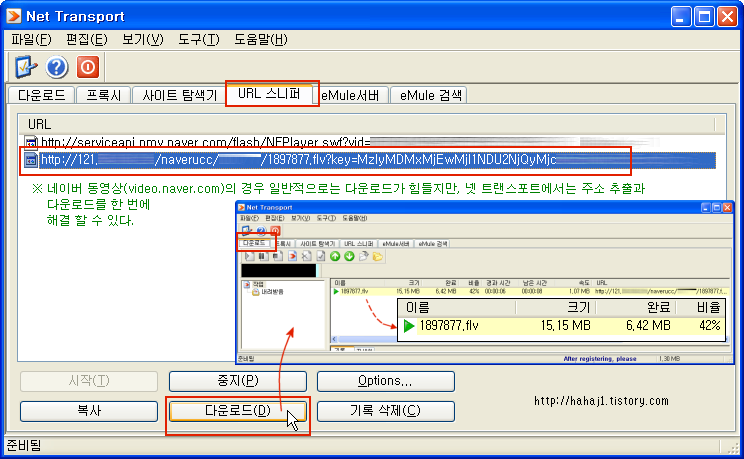Click the URL column header in sniffer list
Viewport: 744px width, 459px height.
367,124
